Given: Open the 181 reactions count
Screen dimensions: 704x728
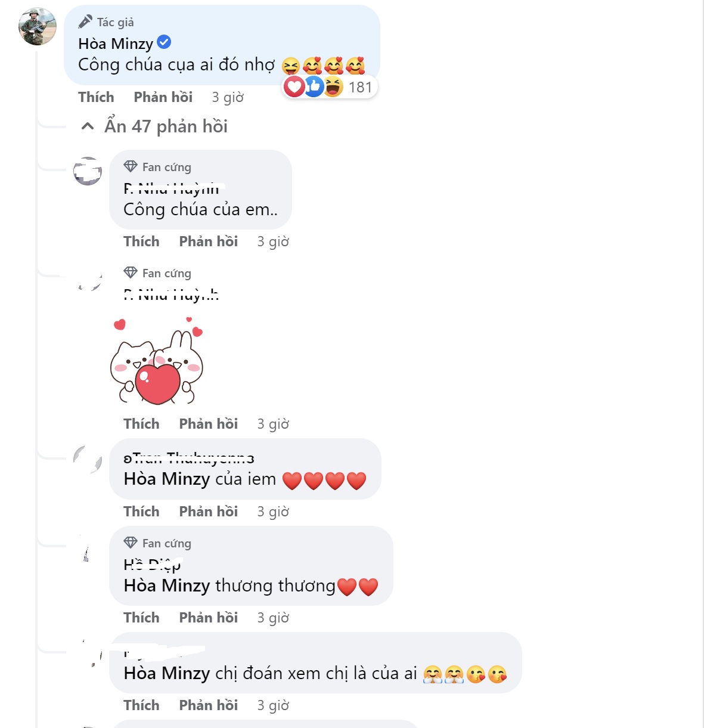Looking at the screenshot, I should pos(360,88).
